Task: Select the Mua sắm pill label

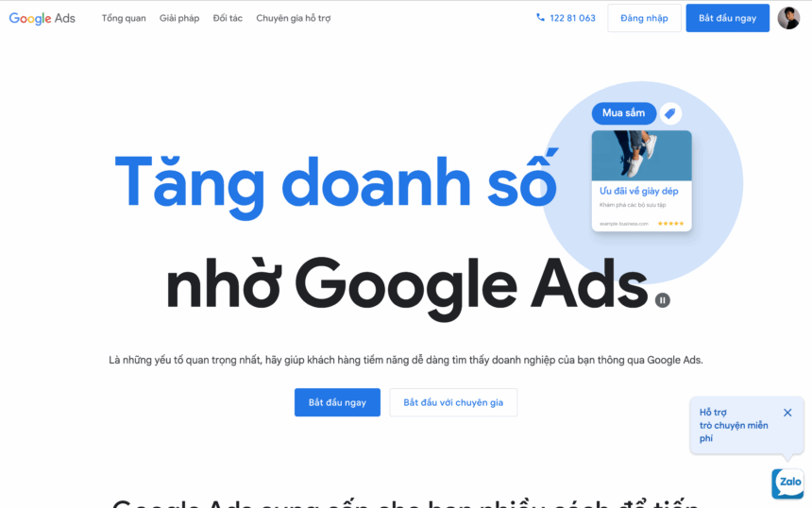Action: coord(624,113)
